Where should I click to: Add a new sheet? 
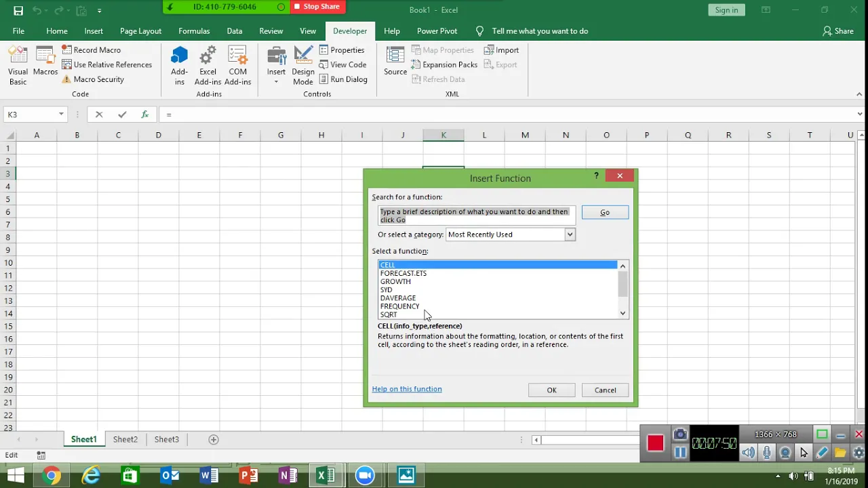click(214, 439)
